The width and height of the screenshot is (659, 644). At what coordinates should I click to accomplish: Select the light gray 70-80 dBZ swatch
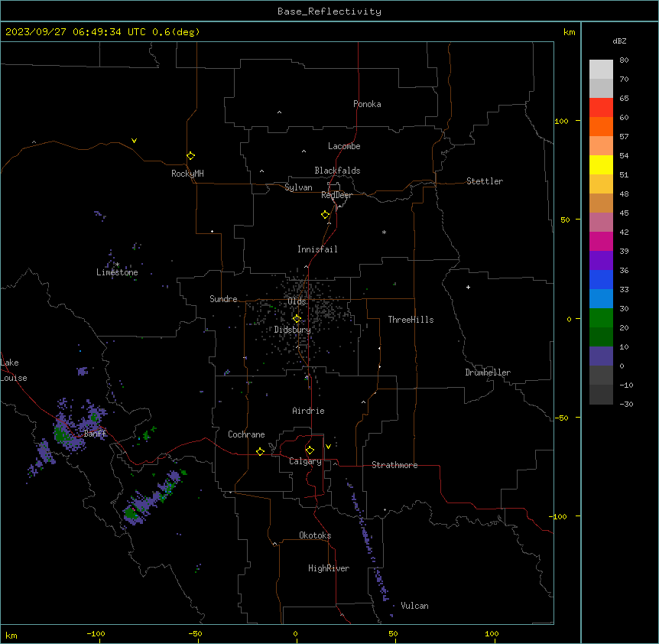tap(601, 69)
